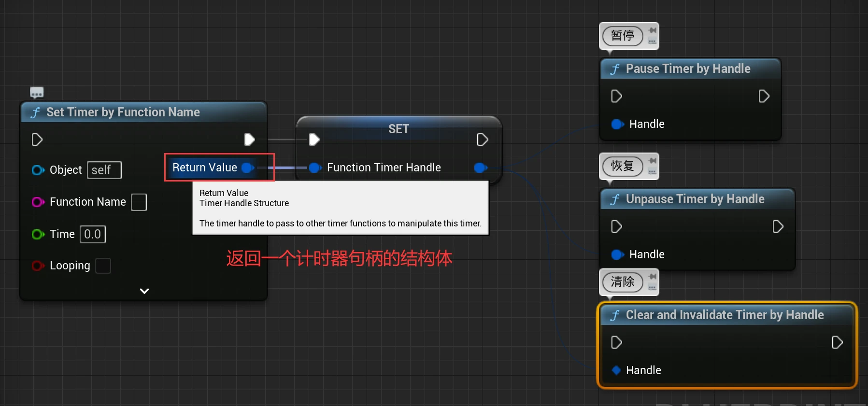Viewport: 868px width, 406px height.
Task: Click Unpause Timer by Handle execution output pin
Action: (778, 226)
